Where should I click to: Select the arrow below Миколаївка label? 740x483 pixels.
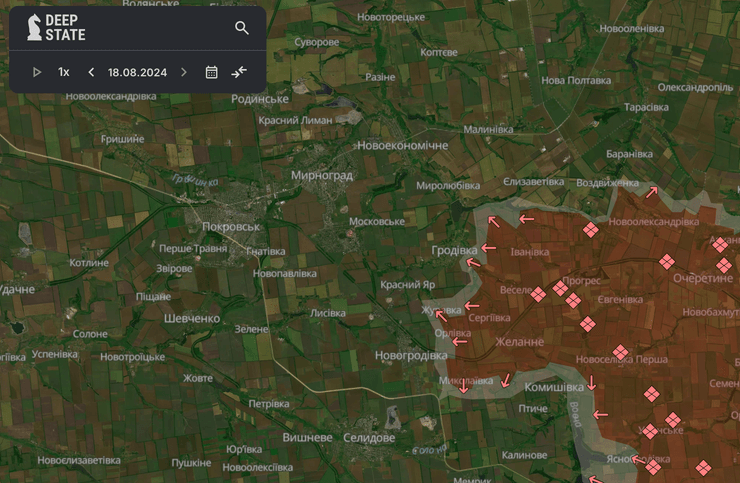point(465,387)
